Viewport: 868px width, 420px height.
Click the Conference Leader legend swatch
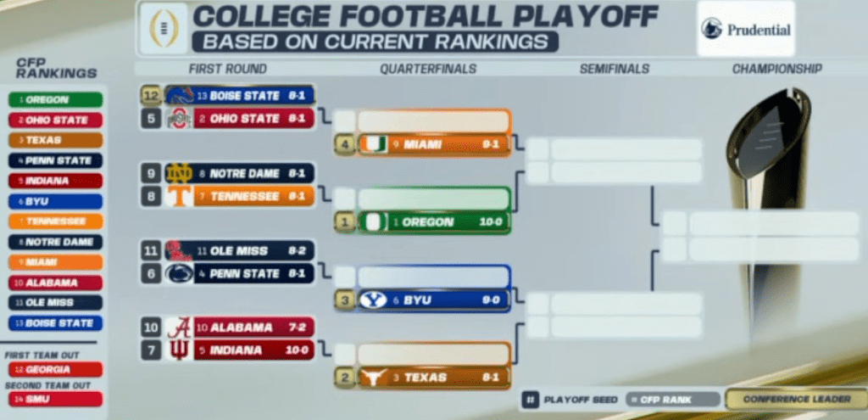click(x=786, y=399)
